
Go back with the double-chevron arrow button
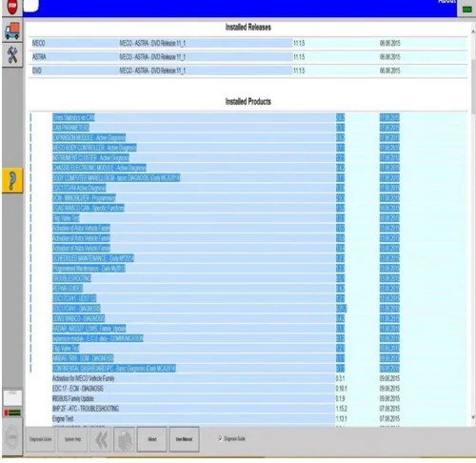[x=101, y=440]
